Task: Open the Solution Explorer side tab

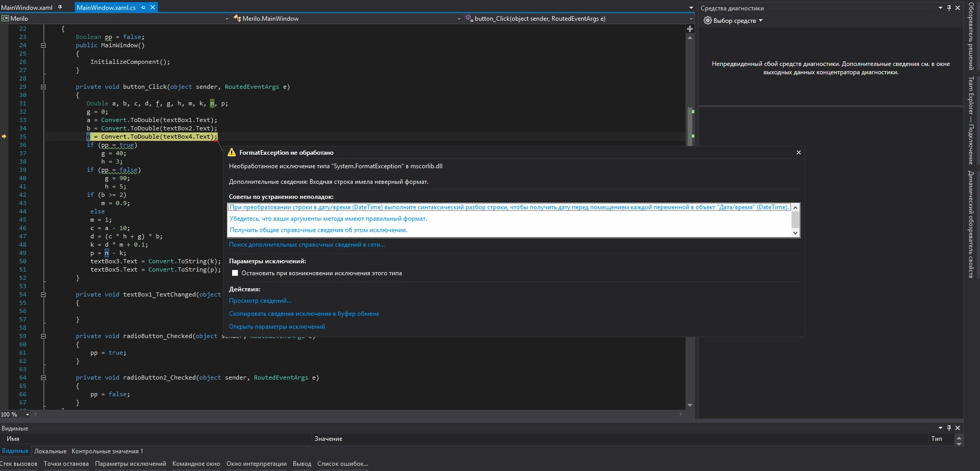Action: [x=971, y=36]
